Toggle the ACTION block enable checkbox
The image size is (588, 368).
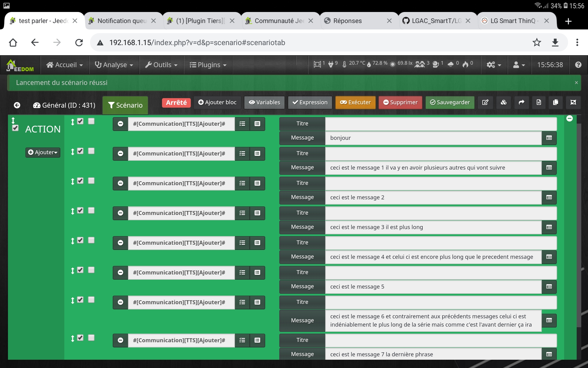(15, 128)
